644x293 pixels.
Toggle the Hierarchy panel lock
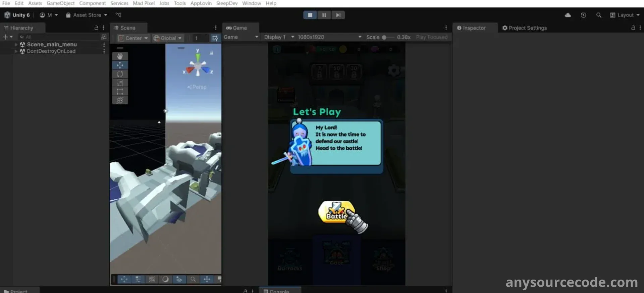[x=96, y=28]
